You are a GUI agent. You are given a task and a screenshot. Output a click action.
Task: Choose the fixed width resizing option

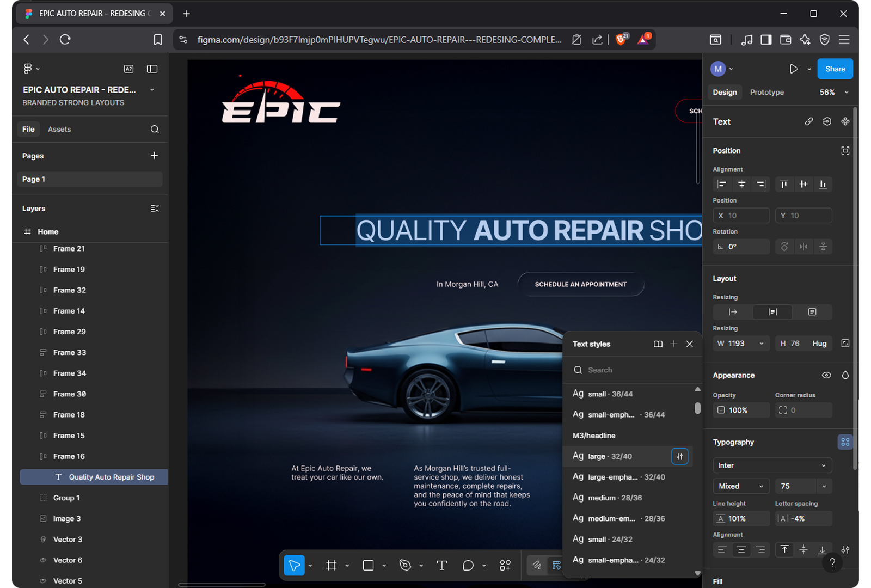click(x=772, y=312)
